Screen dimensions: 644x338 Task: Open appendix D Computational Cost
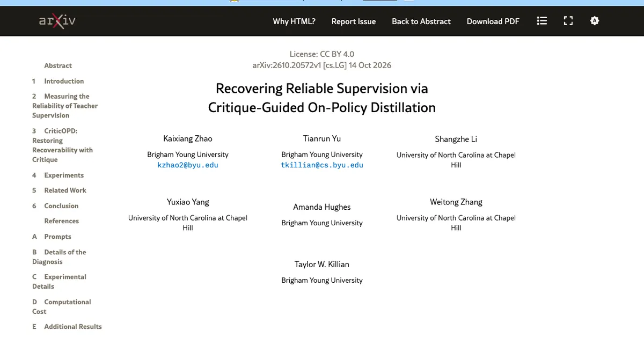62,306
